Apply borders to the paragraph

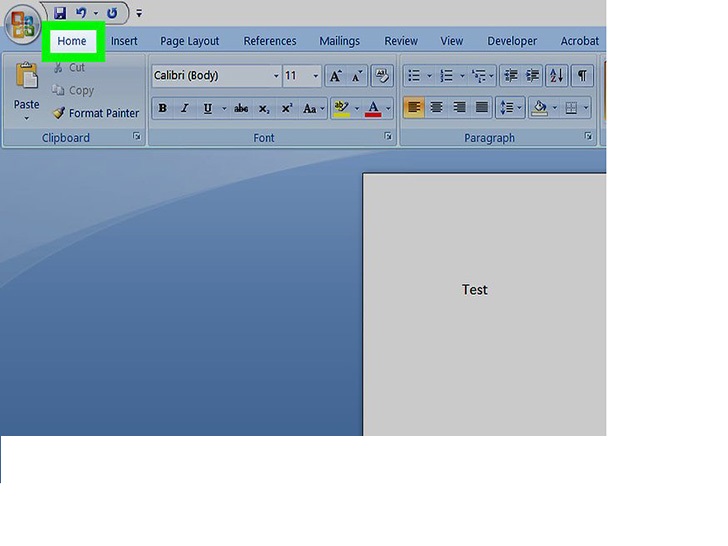571,108
